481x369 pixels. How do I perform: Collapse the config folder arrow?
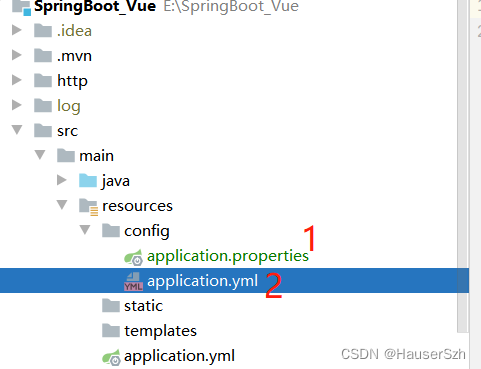pos(85,230)
